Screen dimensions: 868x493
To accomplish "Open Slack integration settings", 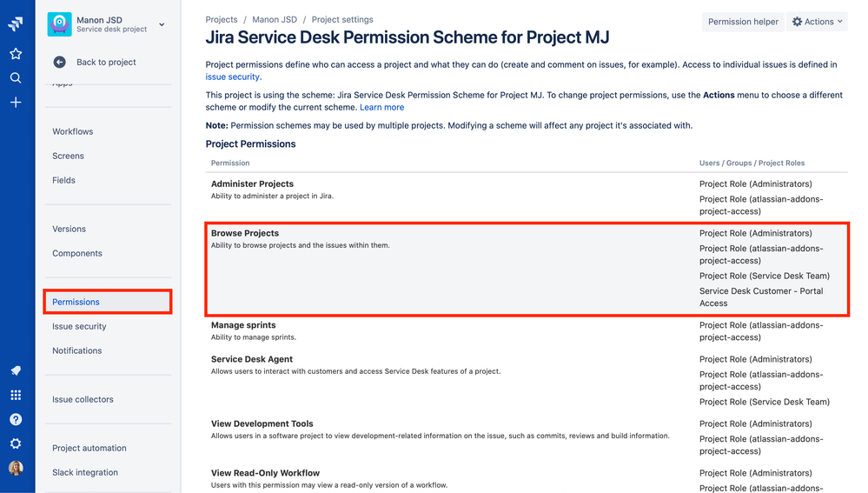I will pyautogui.click(x=85, y=472).
